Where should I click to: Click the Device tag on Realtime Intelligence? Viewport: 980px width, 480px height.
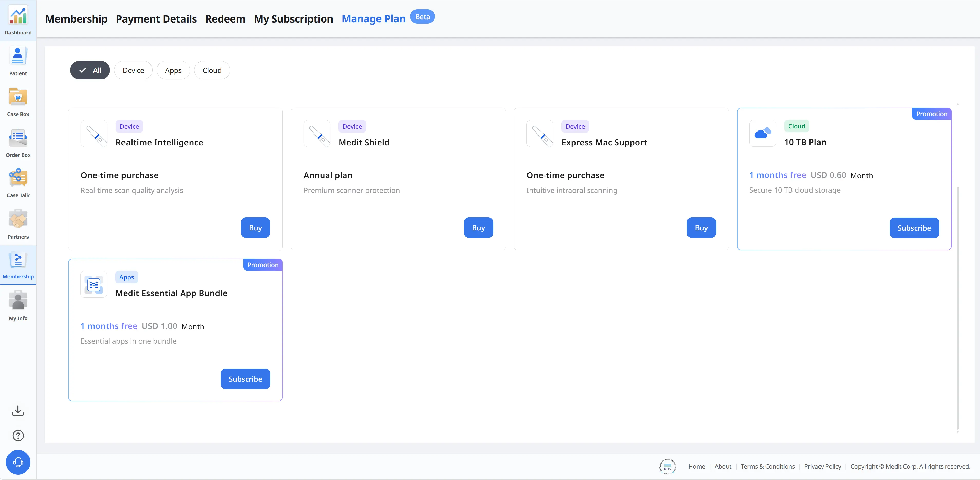click(x=129, y=126)
